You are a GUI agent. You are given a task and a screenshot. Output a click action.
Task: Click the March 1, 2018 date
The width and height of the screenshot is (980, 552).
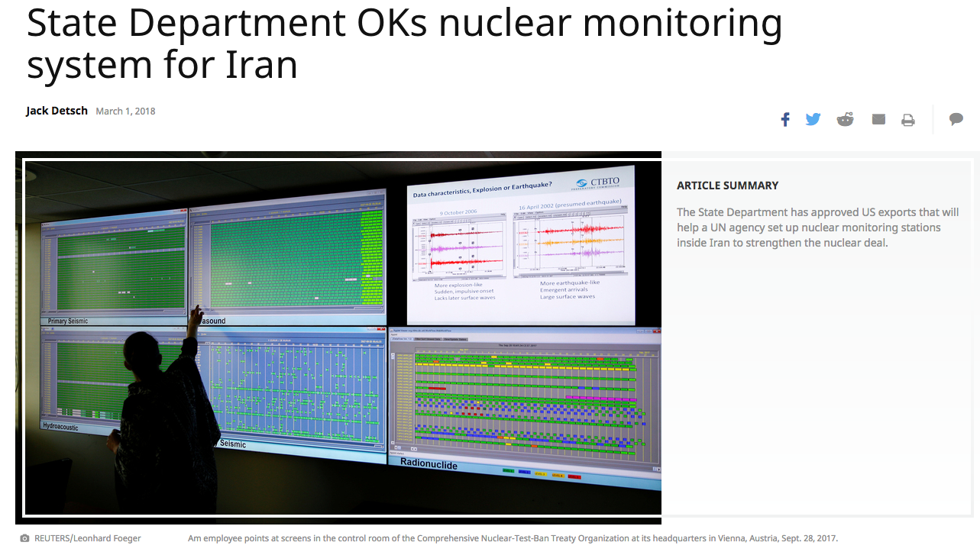click(125, 111)
